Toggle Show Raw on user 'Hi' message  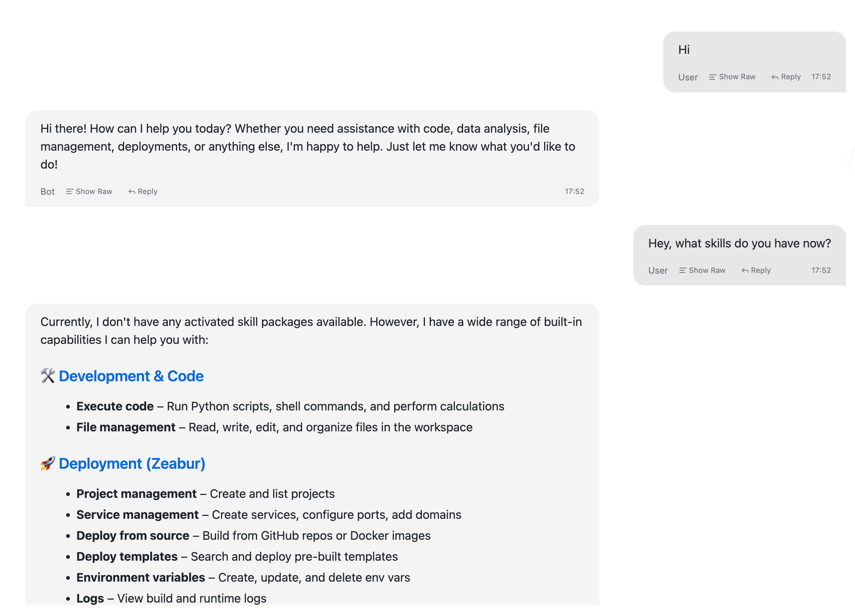pyautogui.click(x=732, y=77)
